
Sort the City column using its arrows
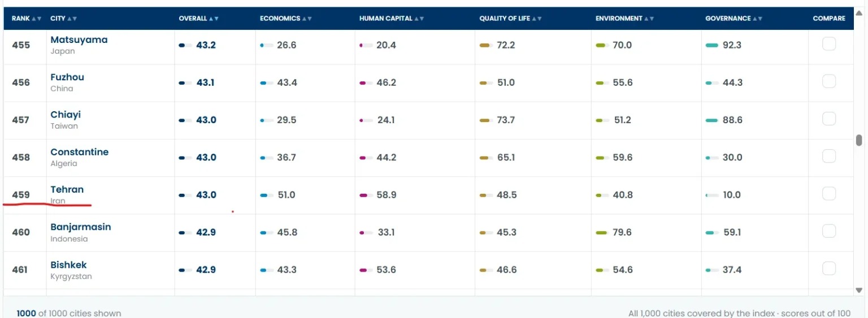[x=72, y=19]
